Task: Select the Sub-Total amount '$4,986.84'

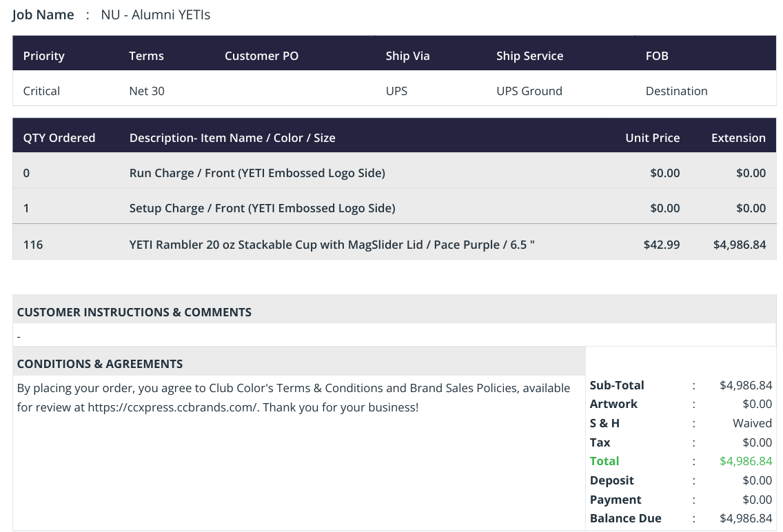Action: [x=746, y=385]
